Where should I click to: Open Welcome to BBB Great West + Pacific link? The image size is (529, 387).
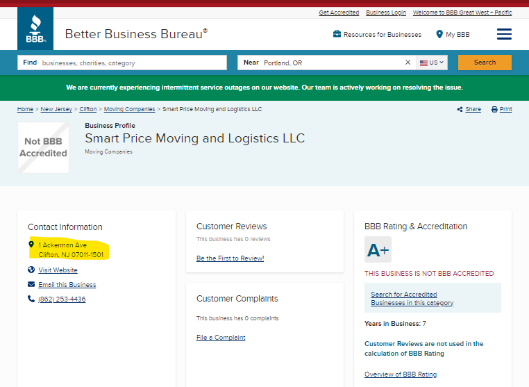[462, 12]
